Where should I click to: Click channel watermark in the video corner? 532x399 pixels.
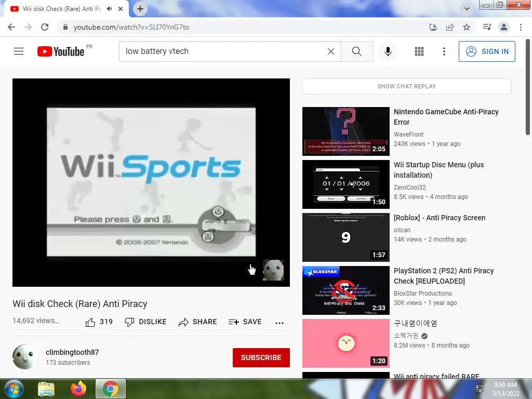pyautogui.click(x=273, y=270)
